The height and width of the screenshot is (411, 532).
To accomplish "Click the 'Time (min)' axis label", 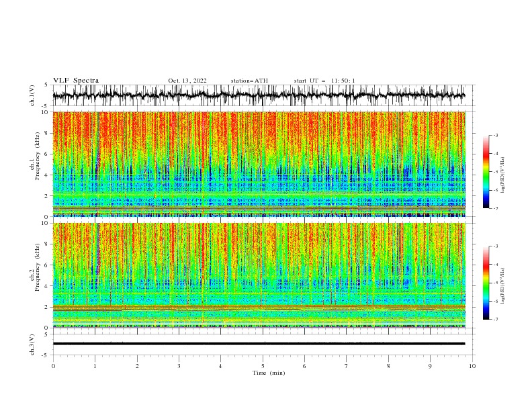I will [x=269, y=373].
